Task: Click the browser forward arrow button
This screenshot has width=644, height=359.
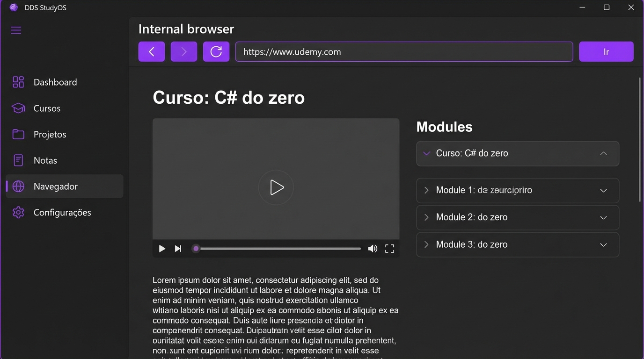Action: [x=184, y=52]
